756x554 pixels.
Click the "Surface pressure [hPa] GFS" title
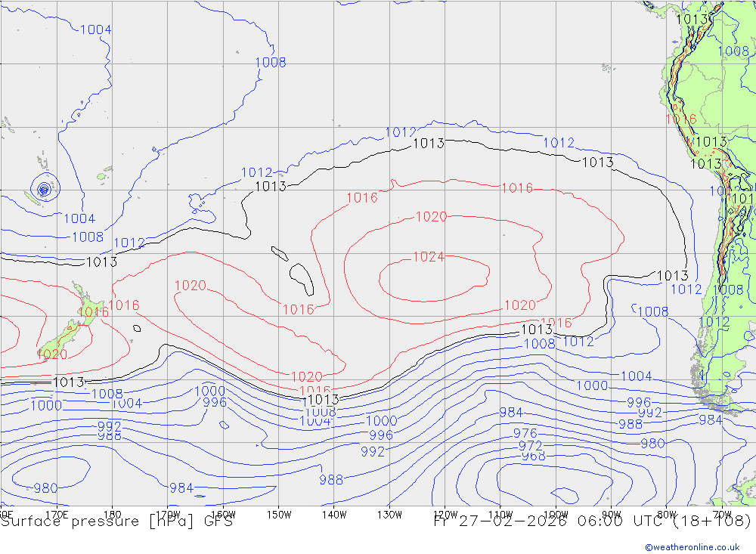(116, 522)
